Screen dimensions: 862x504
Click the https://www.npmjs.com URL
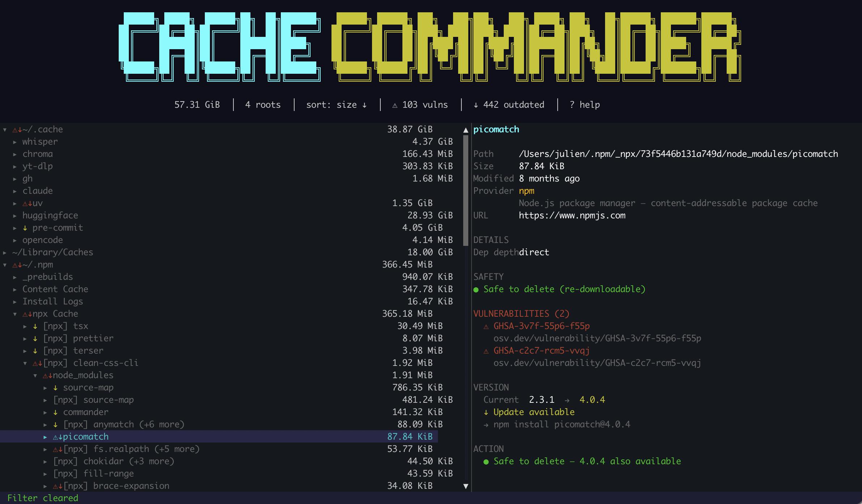click(572, 215)
